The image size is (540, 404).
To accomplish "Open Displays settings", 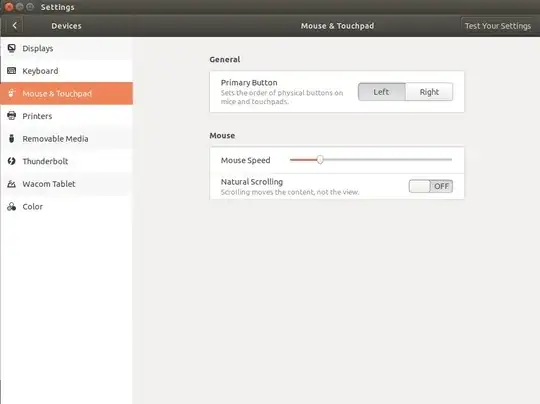I will coord(66,48).
